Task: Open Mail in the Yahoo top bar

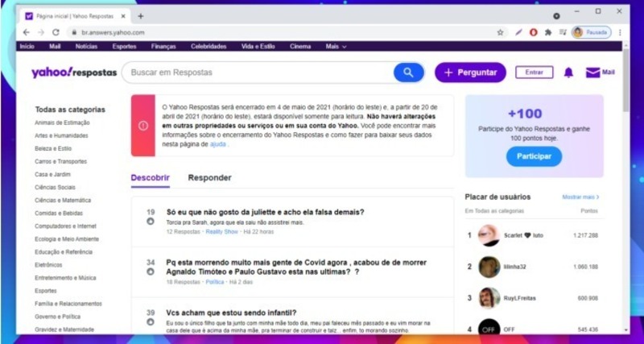Action: (x=55, y=47)
